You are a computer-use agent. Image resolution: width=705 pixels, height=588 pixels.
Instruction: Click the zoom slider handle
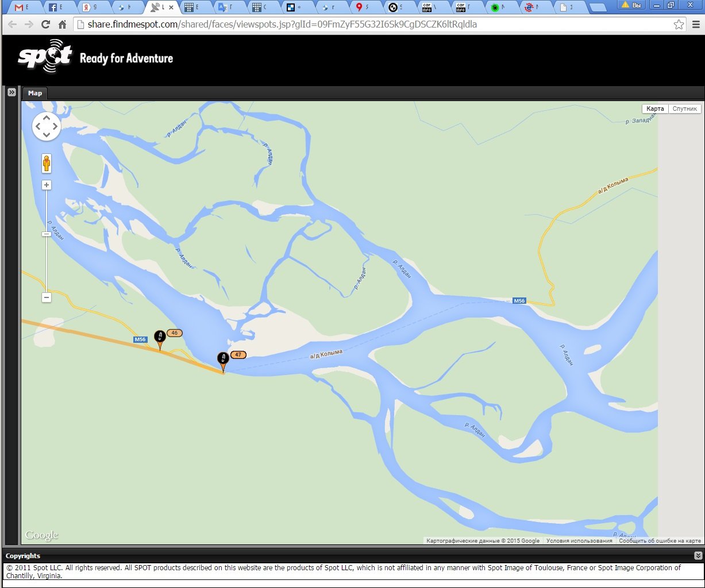point(47,234)
